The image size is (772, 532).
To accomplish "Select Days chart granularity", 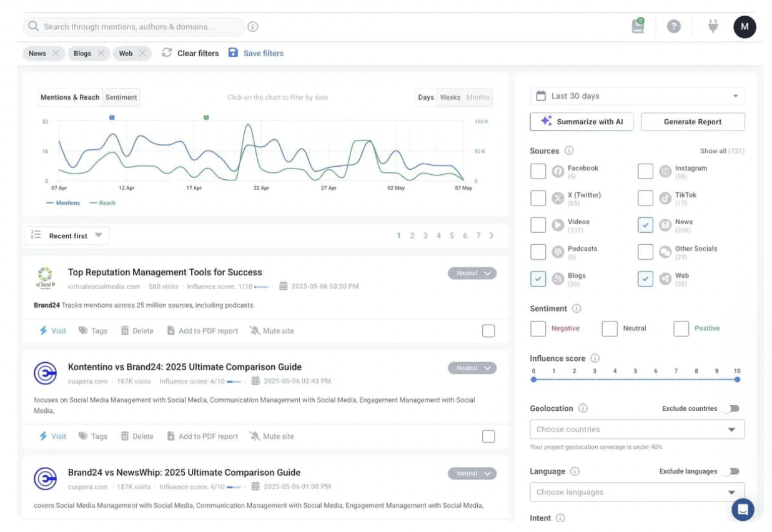I will pyautogui.click(x=426, y=97).
